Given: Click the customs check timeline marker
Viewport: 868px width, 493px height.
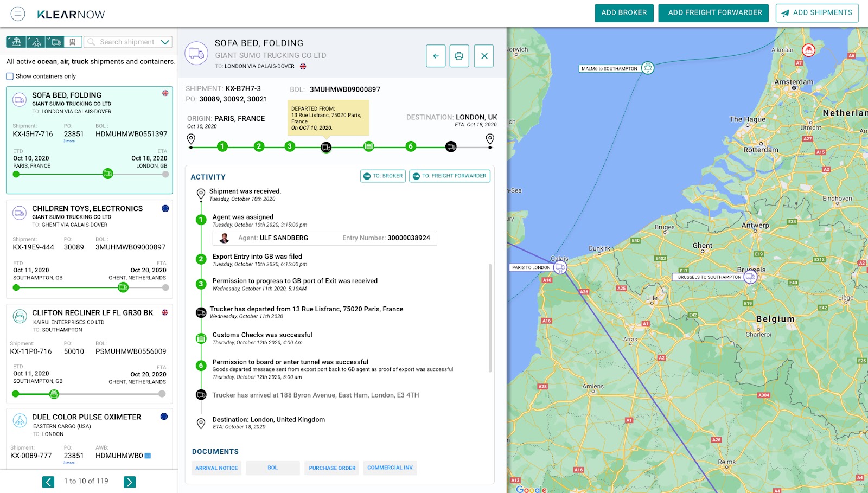Looking at the screenshot, I should pos(369,146).
